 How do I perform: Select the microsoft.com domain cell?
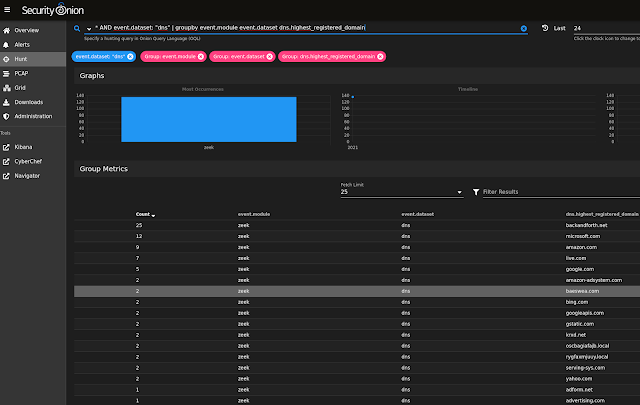[x=583, y=236]
